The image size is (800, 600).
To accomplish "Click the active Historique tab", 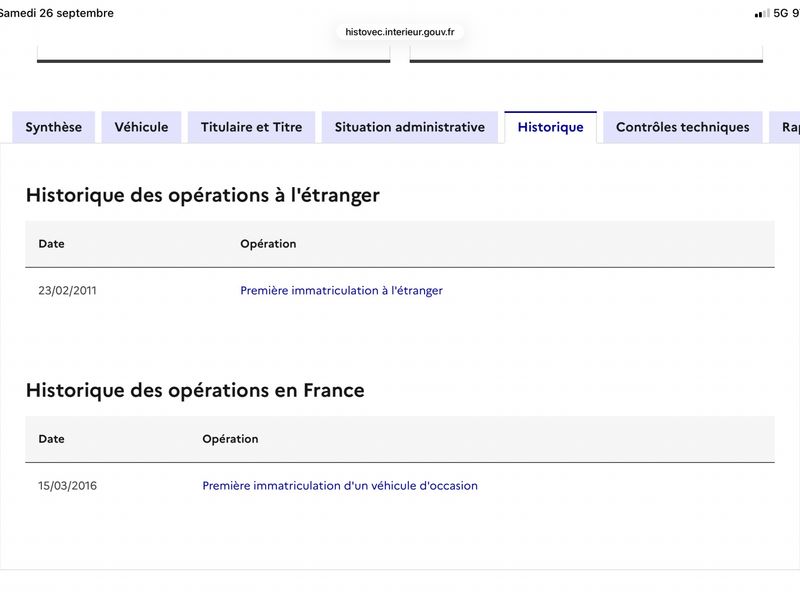I will click(551, 127).
